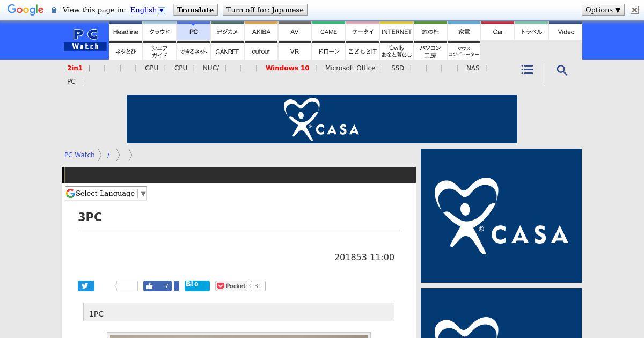Open the list menu icon
The width and height of the screenshot is (644, 338).
pyautogui.click(x=527, y=70)
